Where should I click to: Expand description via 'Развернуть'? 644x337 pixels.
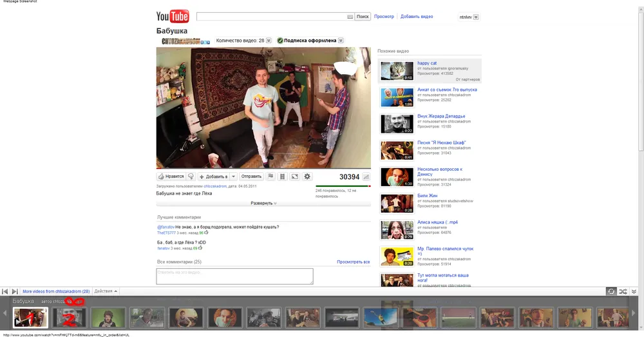click(263, 203)
